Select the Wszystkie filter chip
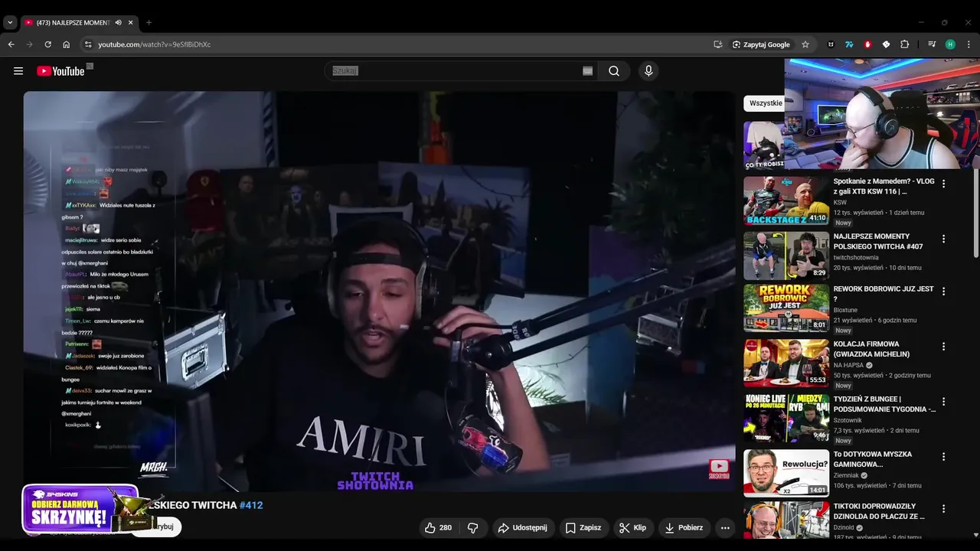The width and height of the screenshot is (980, 551). point(766,103)
